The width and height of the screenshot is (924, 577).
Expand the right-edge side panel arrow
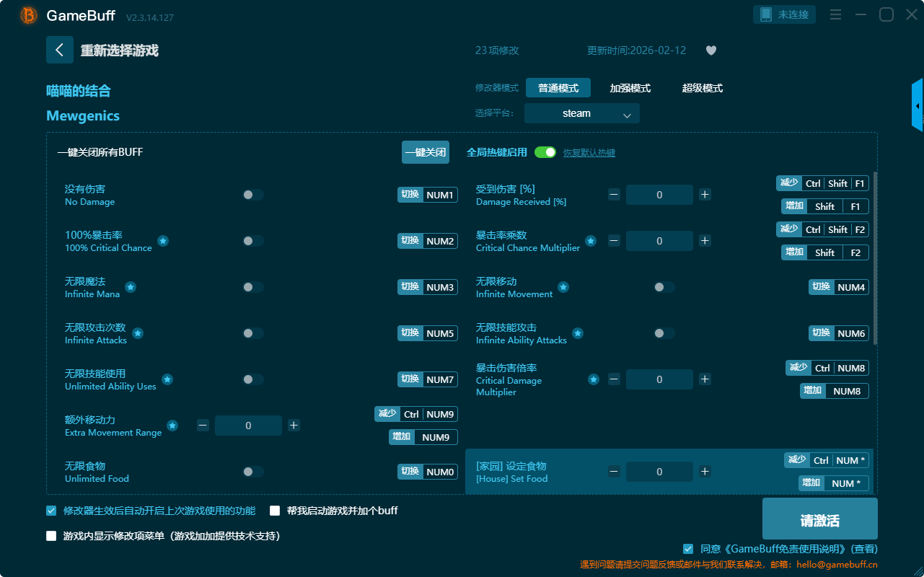(918, 106)
